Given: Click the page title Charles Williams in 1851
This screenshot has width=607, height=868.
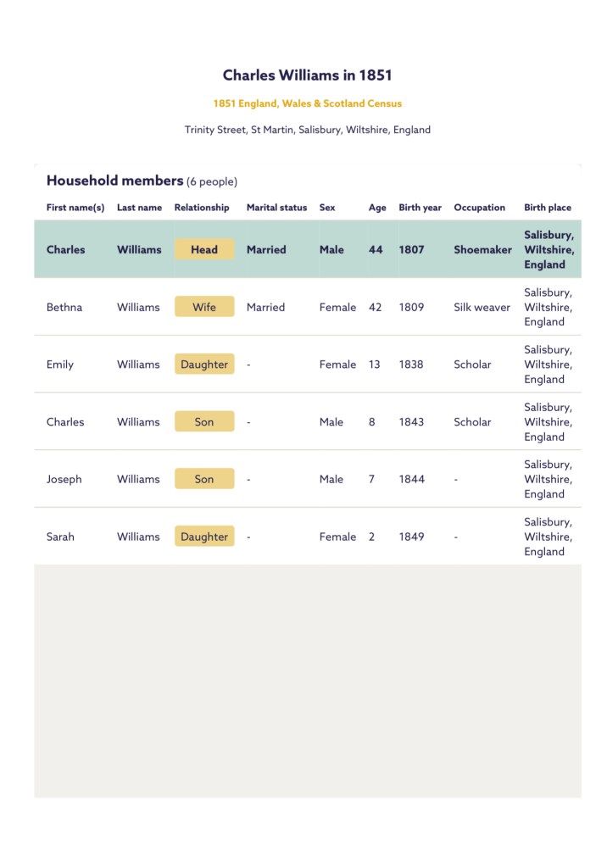Looking at the screenshot, I should pos(307,75).
